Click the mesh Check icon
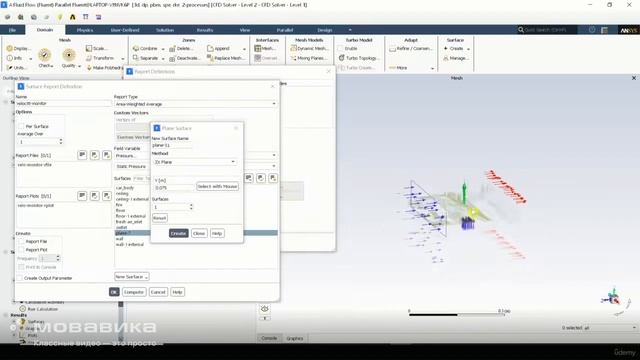The width and height of the screenshot is (640, 360). [x=44, y=55]
